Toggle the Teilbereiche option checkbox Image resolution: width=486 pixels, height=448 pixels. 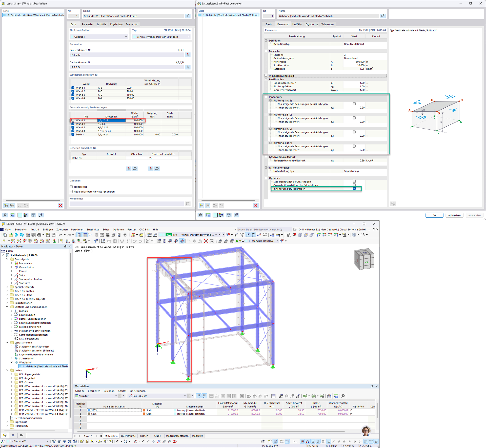point(71,187)
